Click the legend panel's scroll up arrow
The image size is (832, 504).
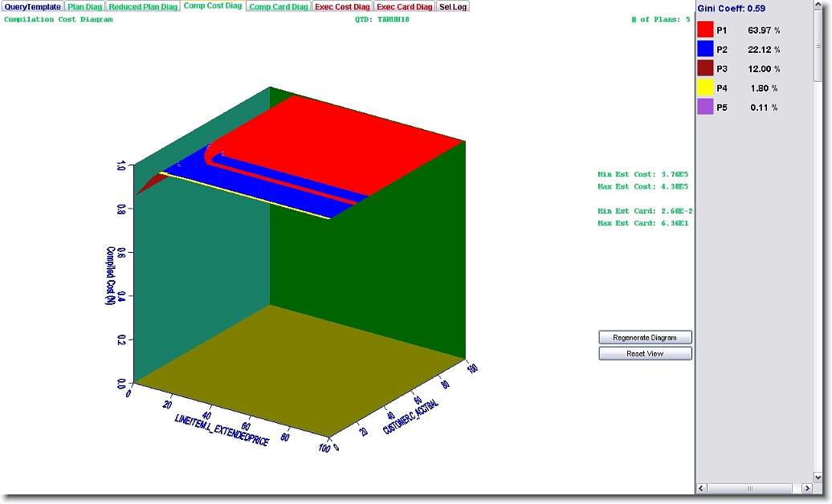pos(818,6)
